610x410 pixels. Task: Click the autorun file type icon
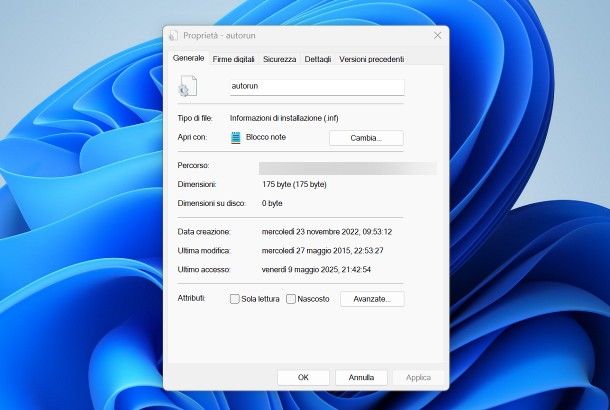188,86
